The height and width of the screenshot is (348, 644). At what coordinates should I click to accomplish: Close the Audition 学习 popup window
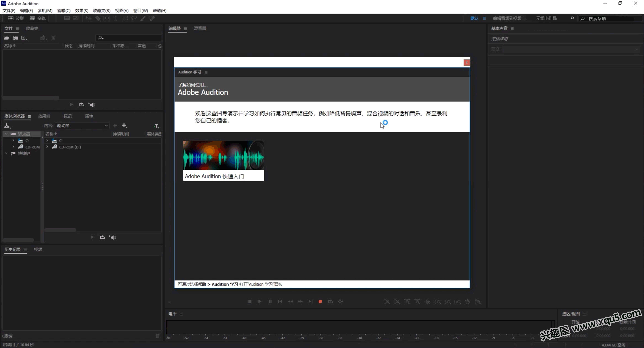point(467,63)
